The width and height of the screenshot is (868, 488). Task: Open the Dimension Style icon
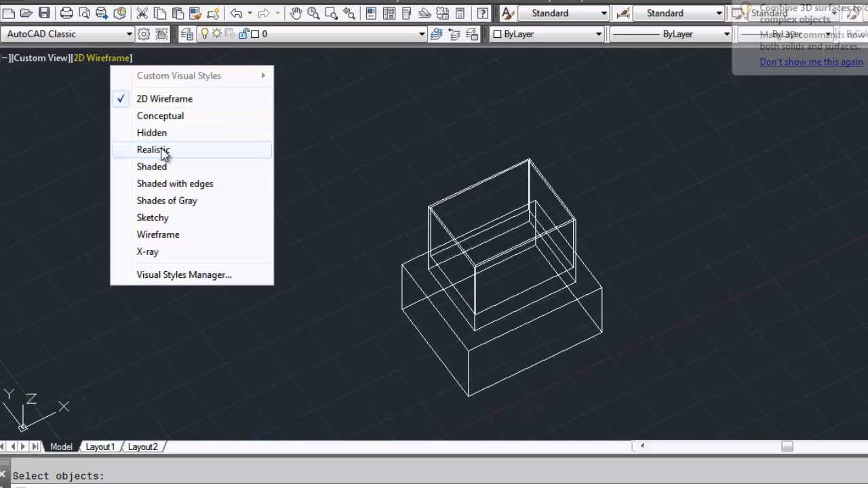click(623, 13)
